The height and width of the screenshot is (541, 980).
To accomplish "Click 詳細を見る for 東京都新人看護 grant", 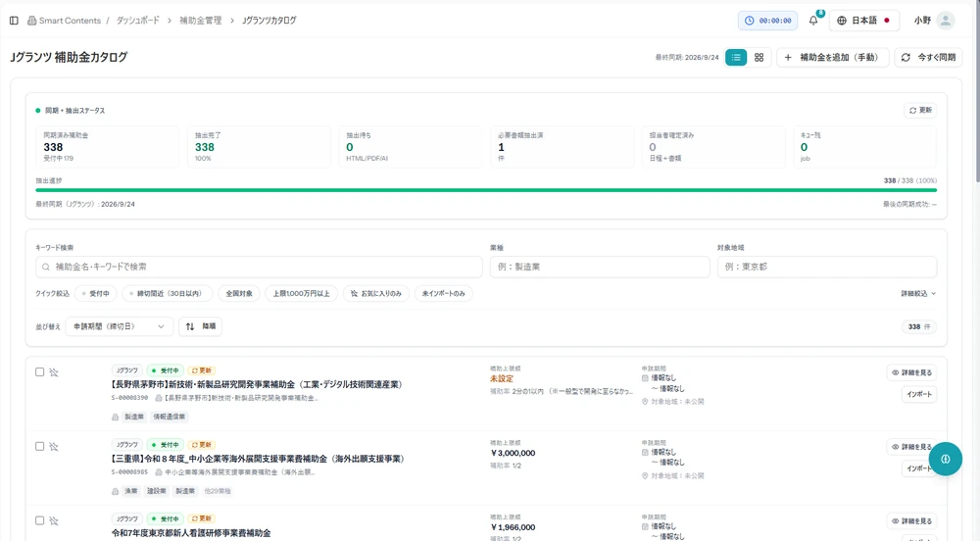I will click(x=911, y=521).
